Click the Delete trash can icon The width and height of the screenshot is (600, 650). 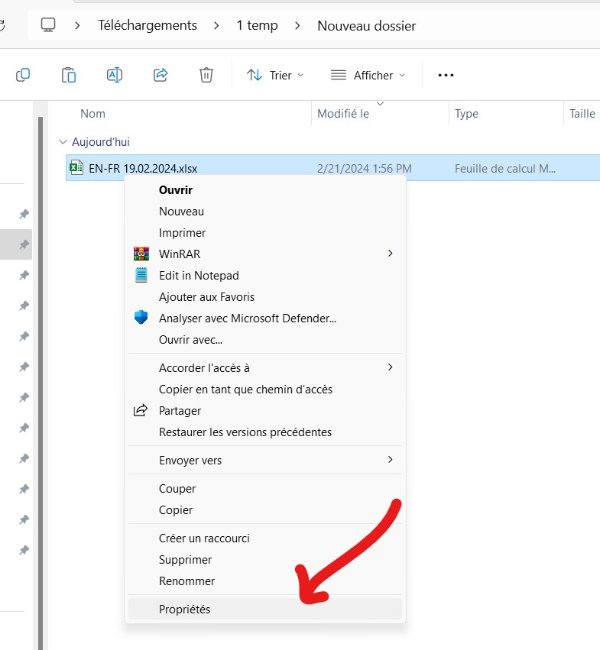point(206,75)
